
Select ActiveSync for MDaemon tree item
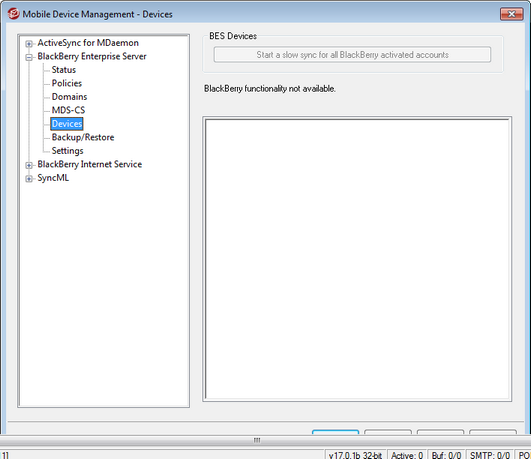[88, 43]
